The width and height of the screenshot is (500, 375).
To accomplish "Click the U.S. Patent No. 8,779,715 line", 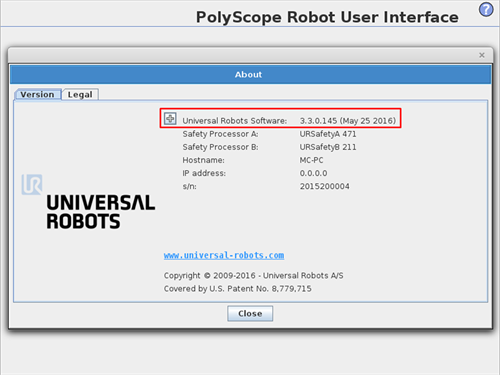I will (x=237, y=289).
